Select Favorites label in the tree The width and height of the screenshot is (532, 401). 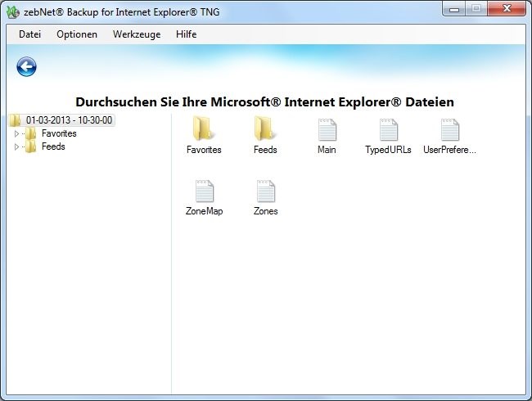[x=59, y=133]
